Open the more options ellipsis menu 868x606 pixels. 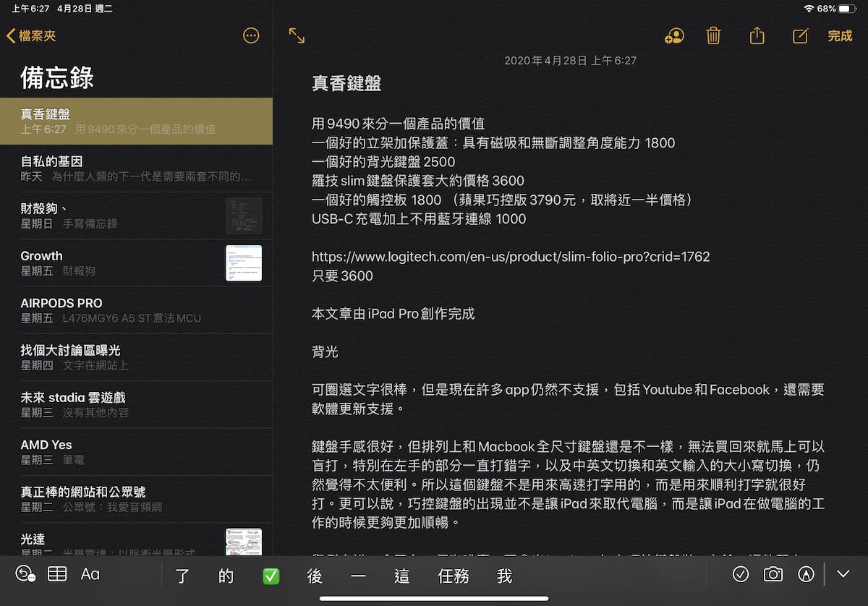(251, 35)
